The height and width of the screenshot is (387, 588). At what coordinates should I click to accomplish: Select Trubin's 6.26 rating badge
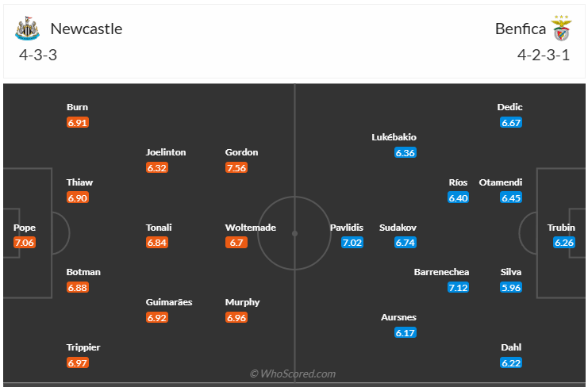(563, 243)
